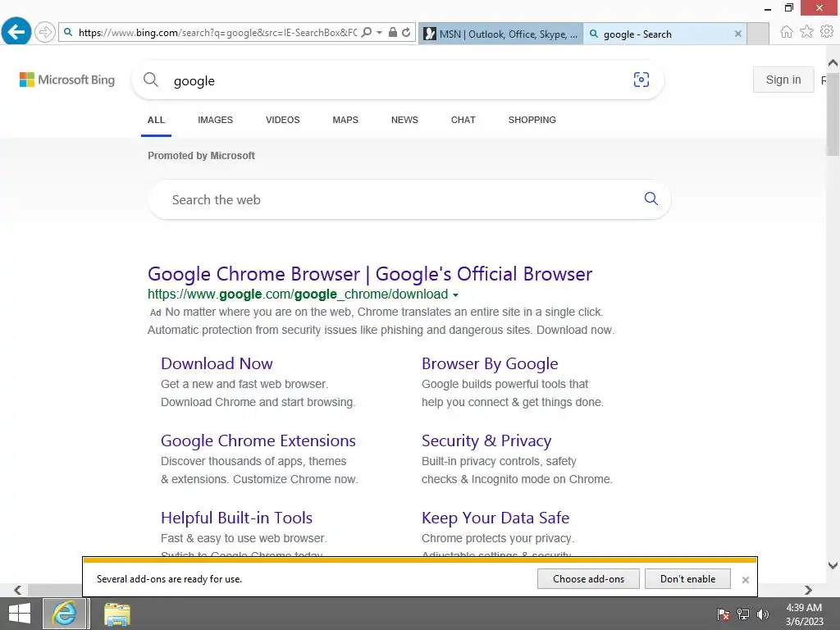Image resolution: width=840 pixels, height=630 pixels.
Task: Open the NEWS tab
Action: tap(404, 120)
